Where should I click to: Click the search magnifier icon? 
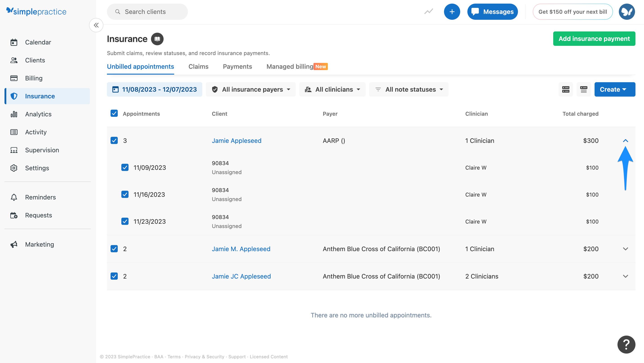pos(118,12)
